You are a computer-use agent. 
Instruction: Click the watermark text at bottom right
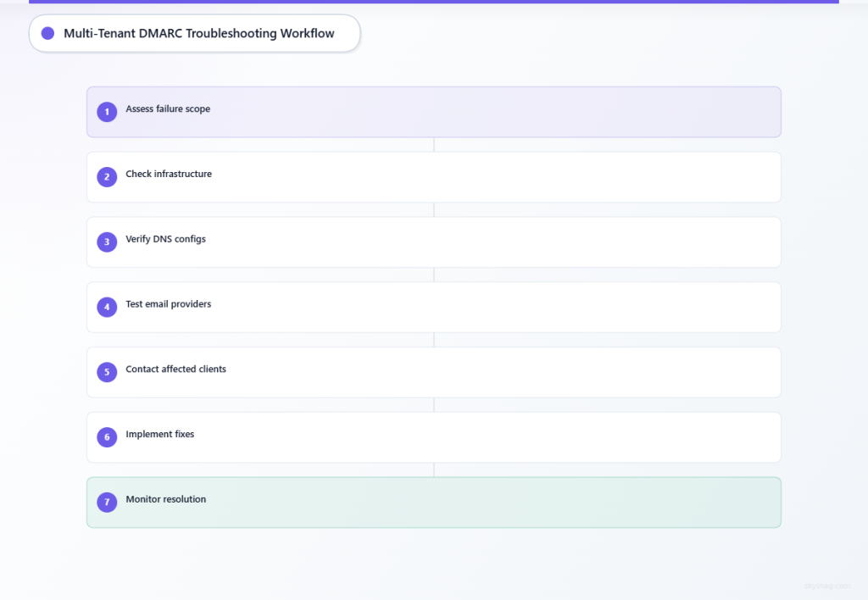point(826,584)
